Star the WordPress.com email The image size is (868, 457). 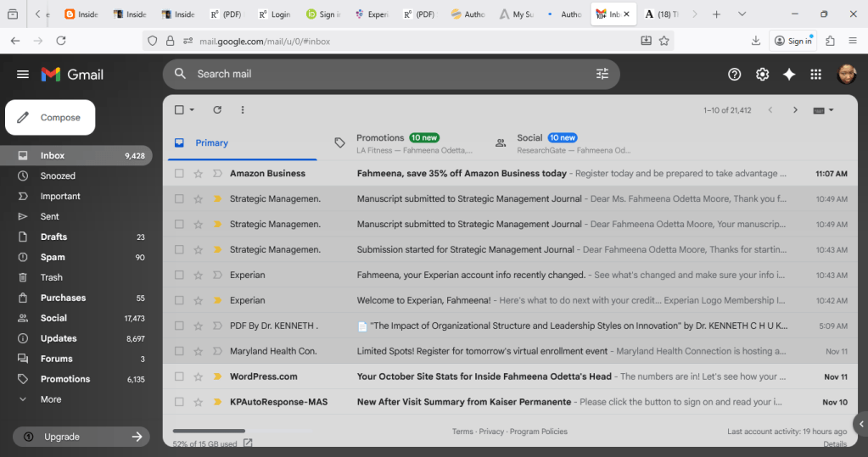[199, 376]
